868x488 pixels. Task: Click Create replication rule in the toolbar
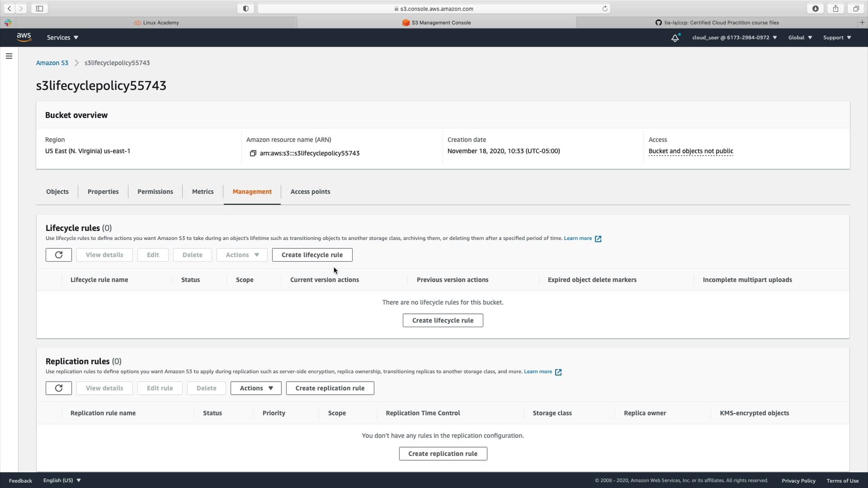point(330,388)
